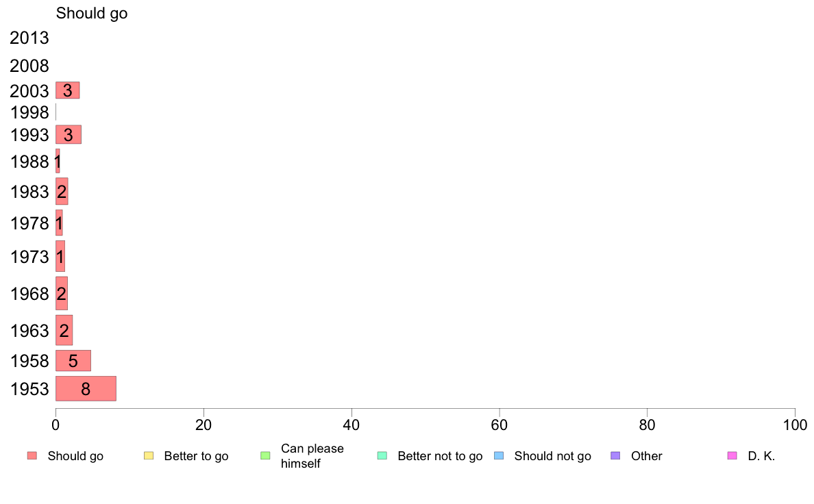Viewport: 814px width, 504px height.
Task: Click the yellow Better to go swatch
Action: [x=149, y=456]
